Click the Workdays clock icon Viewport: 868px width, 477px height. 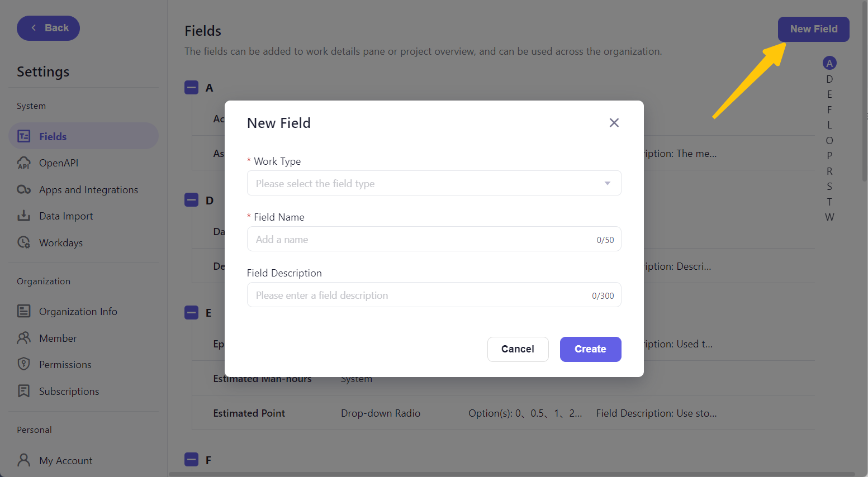tap(24, 243)
